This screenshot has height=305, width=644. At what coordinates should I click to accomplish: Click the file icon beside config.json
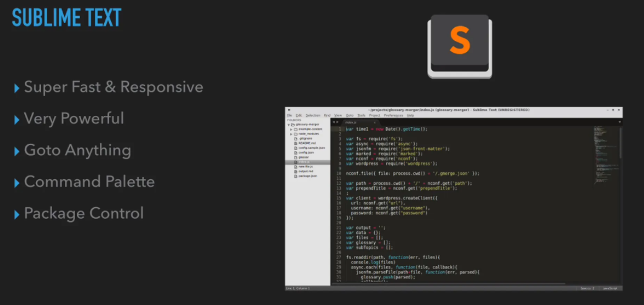pyautogui.click(x=296, y=152)
